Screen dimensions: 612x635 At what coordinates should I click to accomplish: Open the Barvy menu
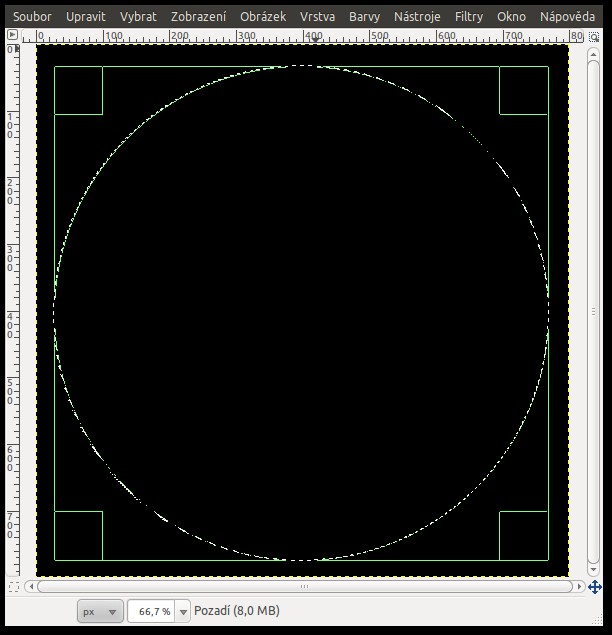pyautogui.click(x=365, y=17)
